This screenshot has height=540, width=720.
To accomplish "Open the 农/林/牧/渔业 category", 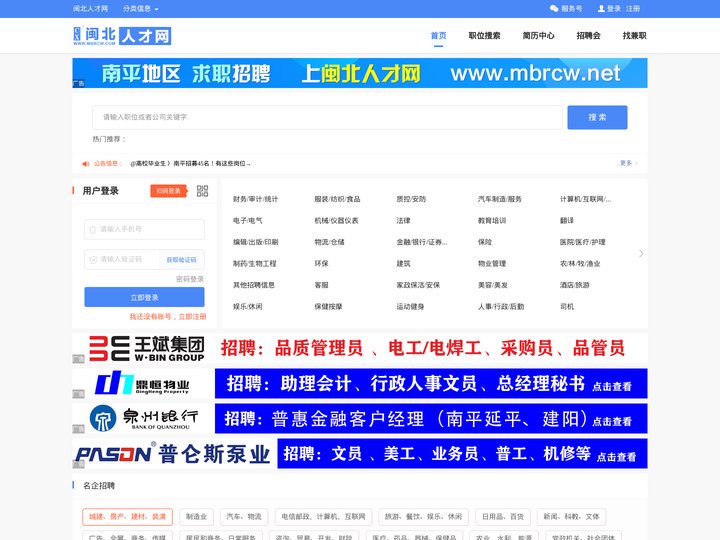I will [x=580, y=264].
